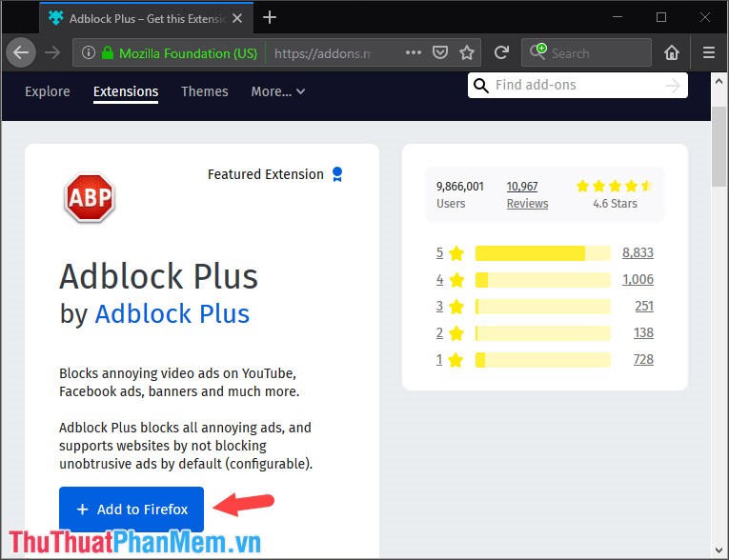Bookmark this page with star icon
The image size is (729, 560).
[x=467, y=52]
